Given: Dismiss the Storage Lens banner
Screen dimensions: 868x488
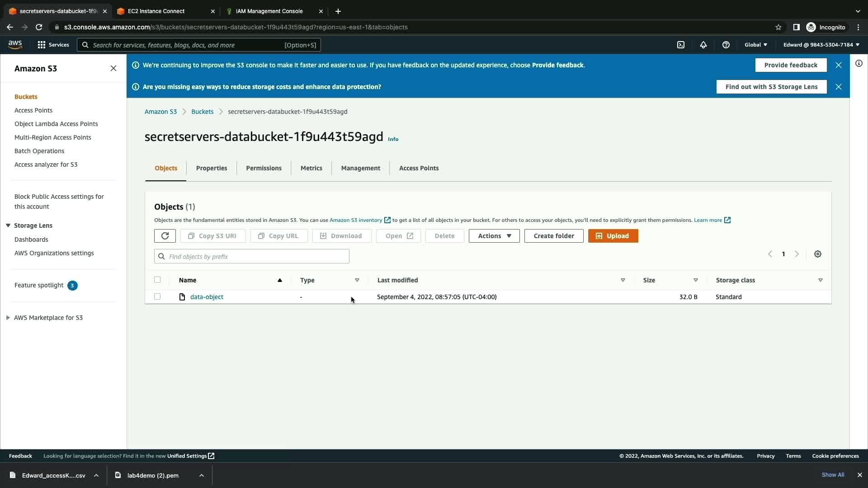Looking at the screenshot, I should (839, 87).
